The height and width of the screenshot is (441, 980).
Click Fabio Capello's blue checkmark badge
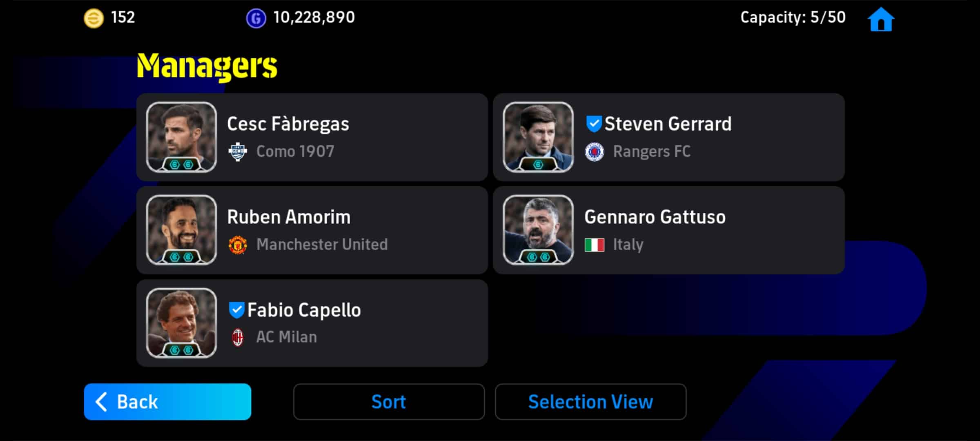pyautogui.click(x=236, y=310)
